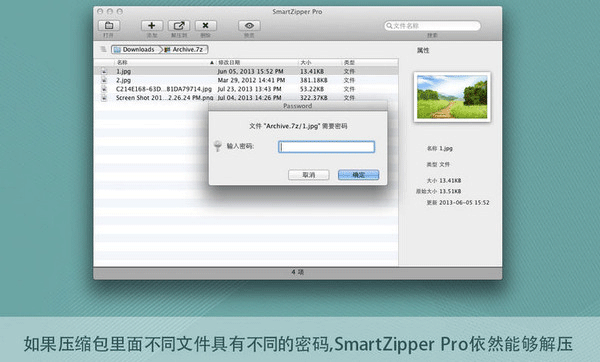Click the file icon beside C214E168 jpg

[104, 89]
